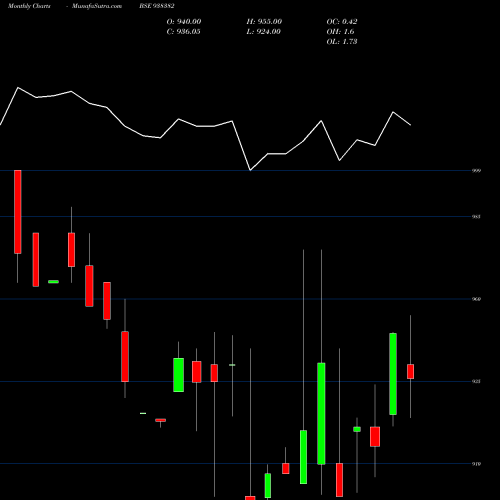Click the MunafaSutra.com site label
500x500 pixels.
97,6
